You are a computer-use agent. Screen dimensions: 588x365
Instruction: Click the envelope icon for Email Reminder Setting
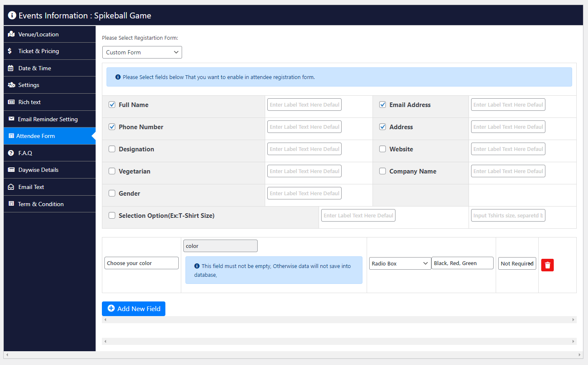coord(11,119)
